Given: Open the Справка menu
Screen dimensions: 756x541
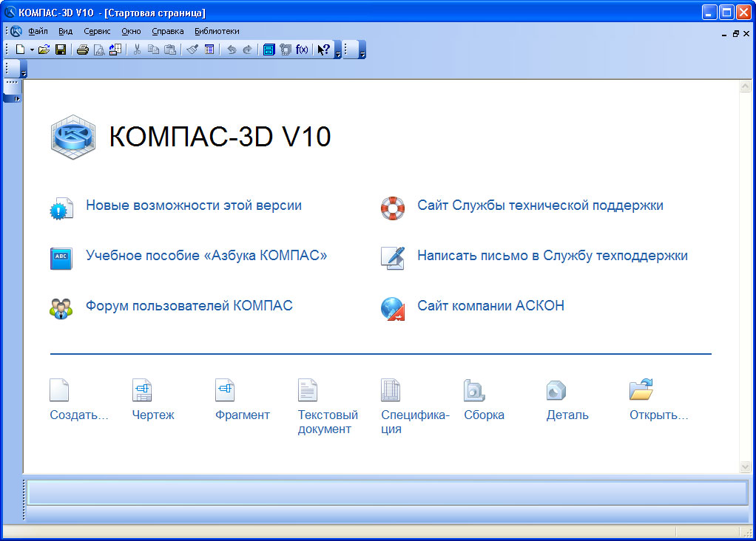Looking at the screenshot, I should (x=168, y=31).
